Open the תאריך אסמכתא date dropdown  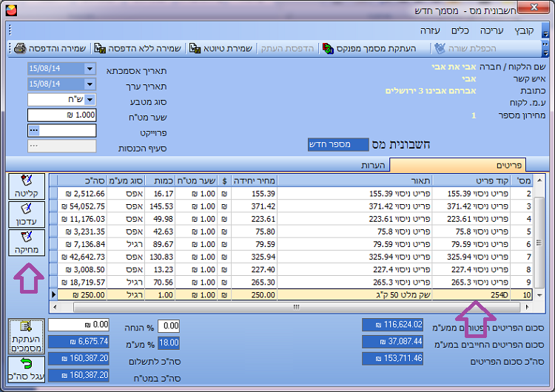point(90,69)
